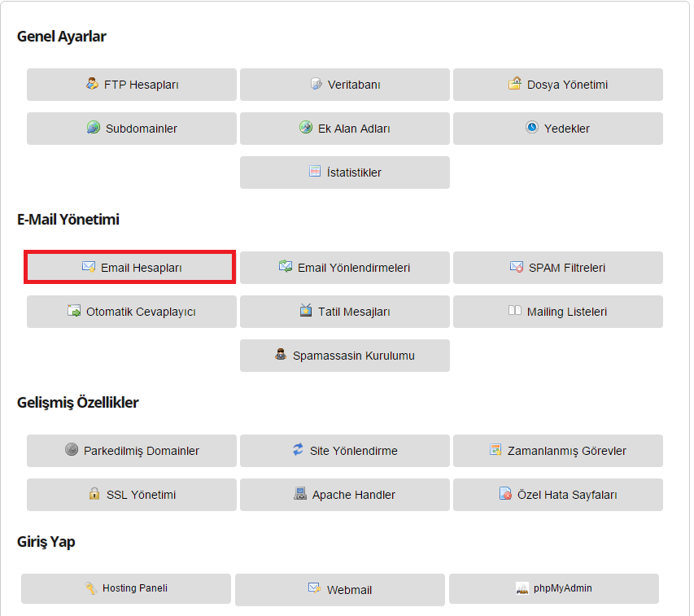Viewport: 694px width, 616px height.
Task: Click the Yedekler clock icon
Action: coord(532,128)
